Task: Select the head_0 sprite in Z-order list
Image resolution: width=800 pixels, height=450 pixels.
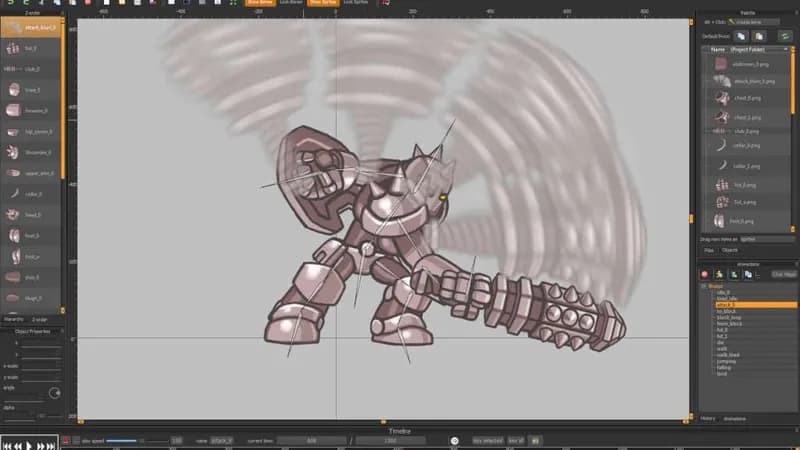Action: click(31, 215)
